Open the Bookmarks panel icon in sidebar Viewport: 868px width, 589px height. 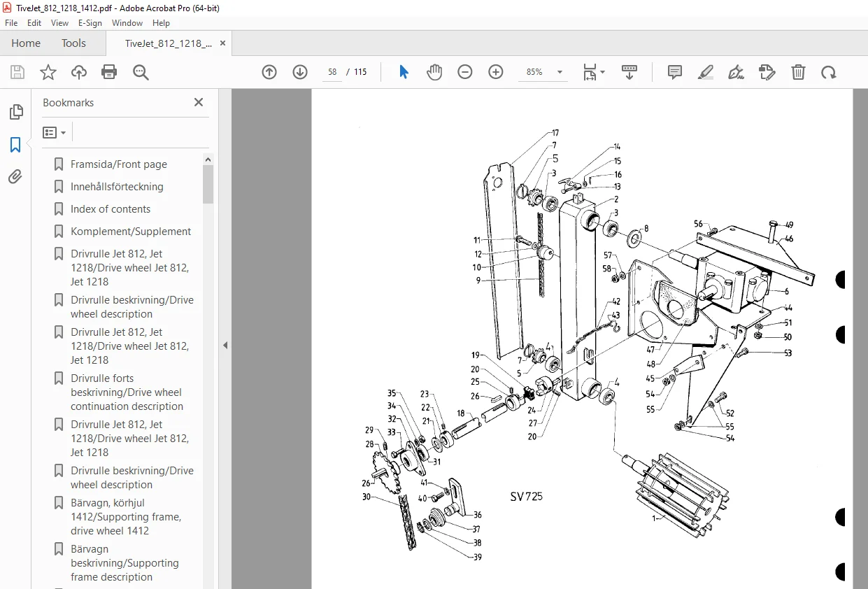coord(15,145)
